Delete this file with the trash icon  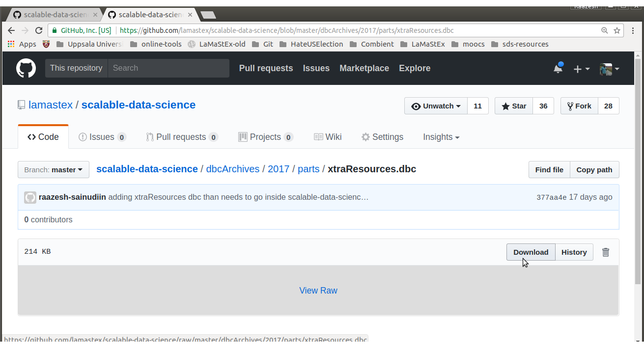coord(606,252)
